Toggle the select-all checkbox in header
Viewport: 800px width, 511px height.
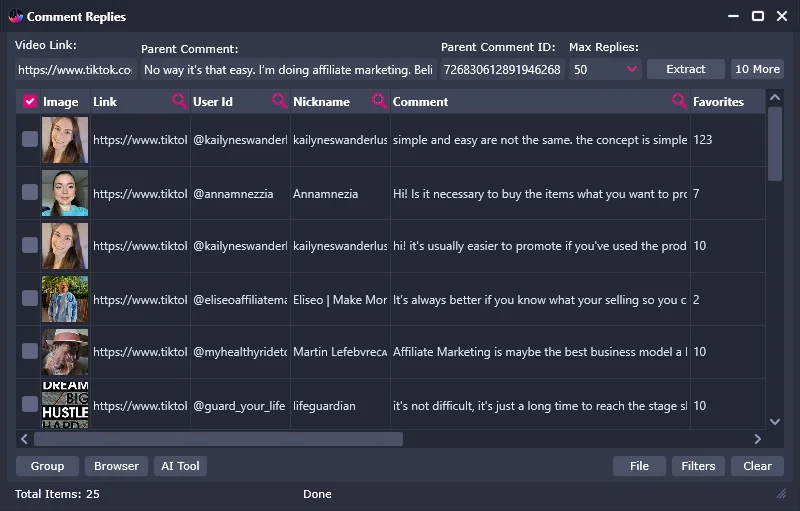(30, 102)
